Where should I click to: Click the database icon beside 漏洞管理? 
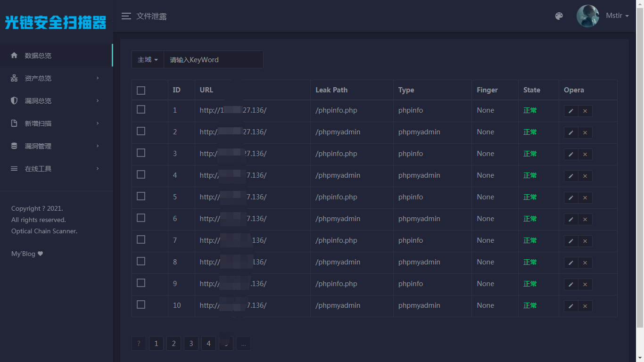click(x=14, y=146)
